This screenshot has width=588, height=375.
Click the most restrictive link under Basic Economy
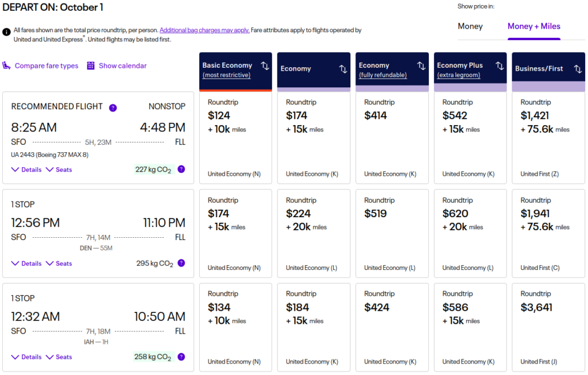[x=228, y=74]
